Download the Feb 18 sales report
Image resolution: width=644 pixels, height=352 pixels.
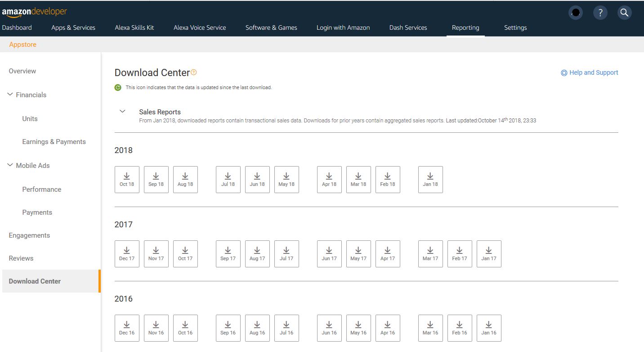click(x=388, y=180)
